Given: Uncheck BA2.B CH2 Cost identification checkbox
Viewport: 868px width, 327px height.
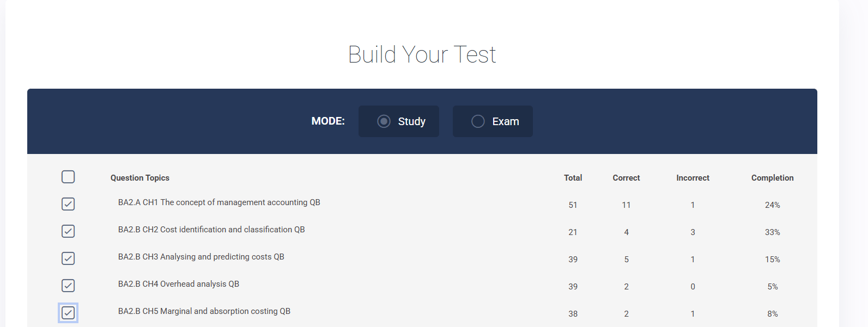Looking at the screenshot, I should pos(68,231).
